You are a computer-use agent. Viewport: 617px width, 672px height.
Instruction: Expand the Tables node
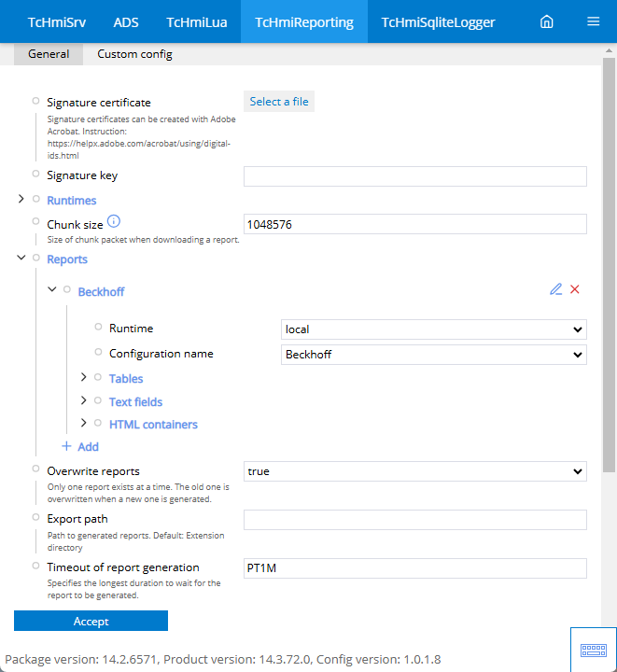84,377
